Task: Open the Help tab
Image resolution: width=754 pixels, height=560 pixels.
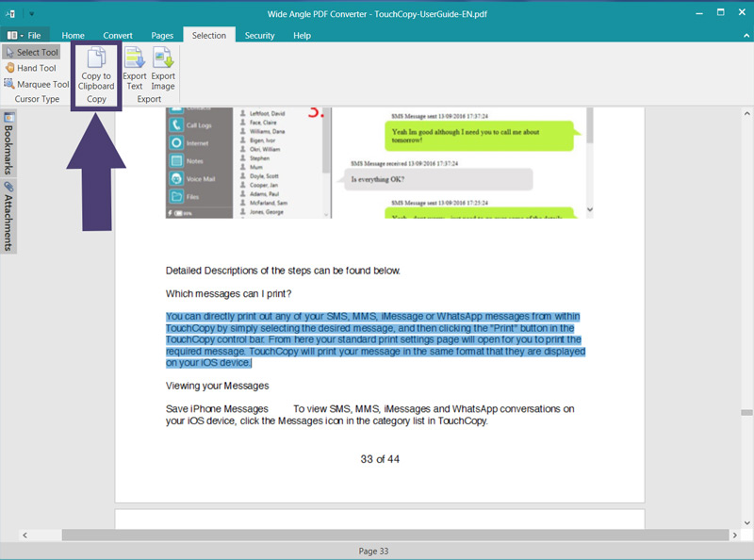Action: 302,35
